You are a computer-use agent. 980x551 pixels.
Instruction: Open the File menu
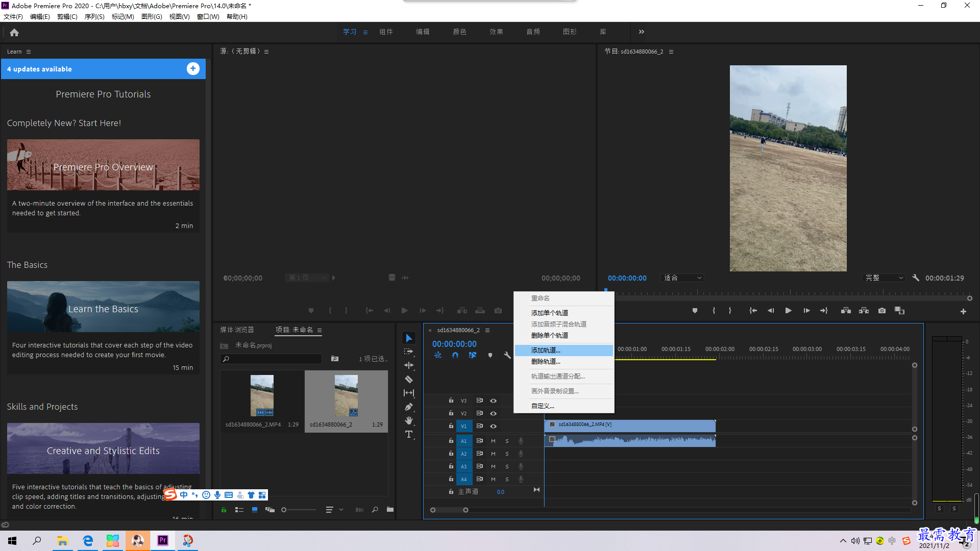pos(13,16)
